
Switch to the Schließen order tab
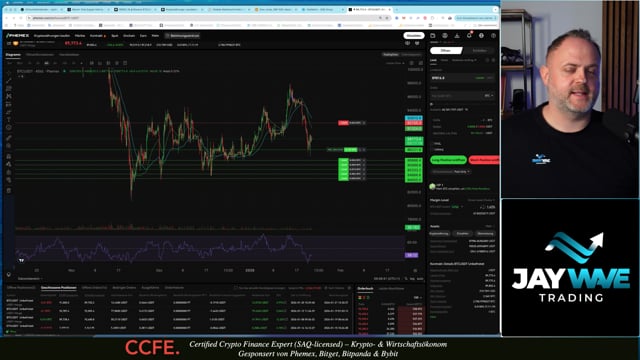(x=480, y=51)
